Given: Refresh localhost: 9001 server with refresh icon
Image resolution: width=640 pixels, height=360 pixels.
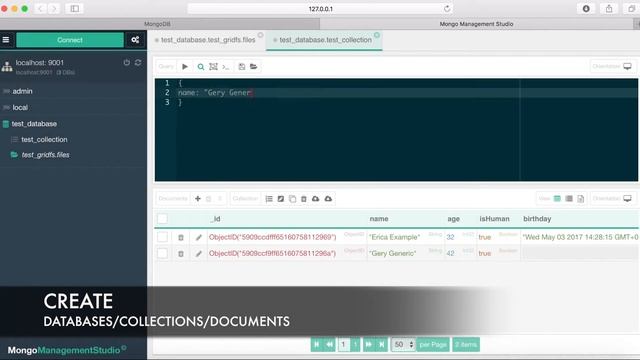Looking at the screenshot, I should (x=138, y=62).
